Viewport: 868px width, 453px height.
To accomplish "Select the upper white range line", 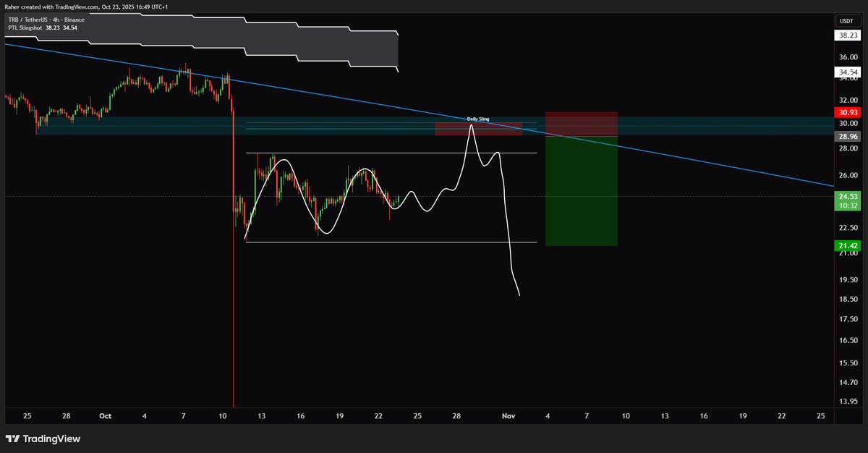I will 391,153.
